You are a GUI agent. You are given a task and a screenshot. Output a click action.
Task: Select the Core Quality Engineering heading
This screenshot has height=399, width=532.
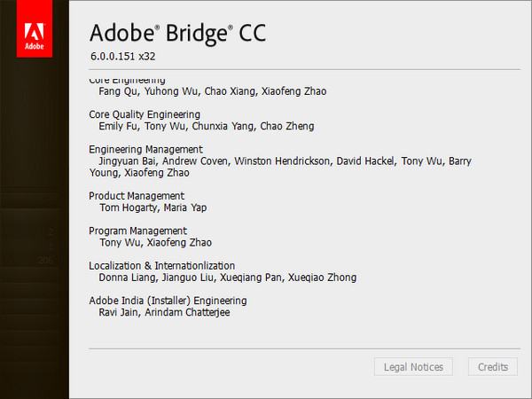(145, 114)
